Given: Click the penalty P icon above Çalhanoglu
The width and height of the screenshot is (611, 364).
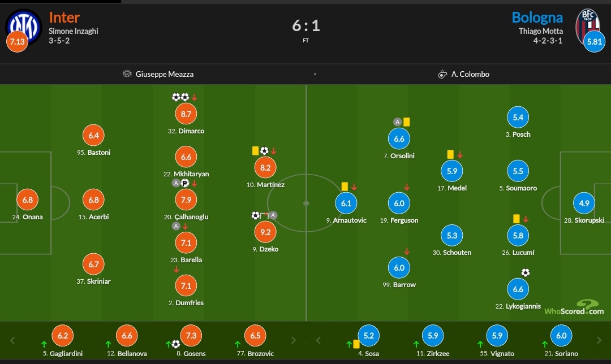Looking at the screenshot, I should (184, 183).
